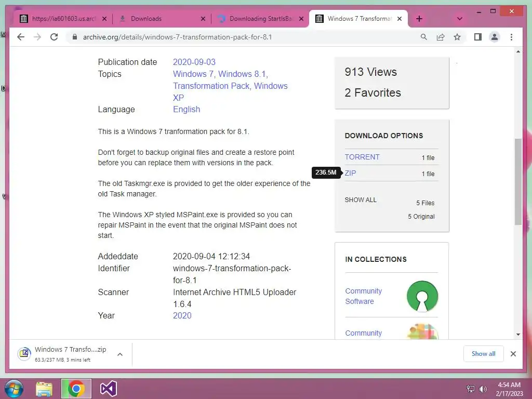Click the forward navigation arrow
The height and width of the screenshot is (399, 532).
pos(37,37)
